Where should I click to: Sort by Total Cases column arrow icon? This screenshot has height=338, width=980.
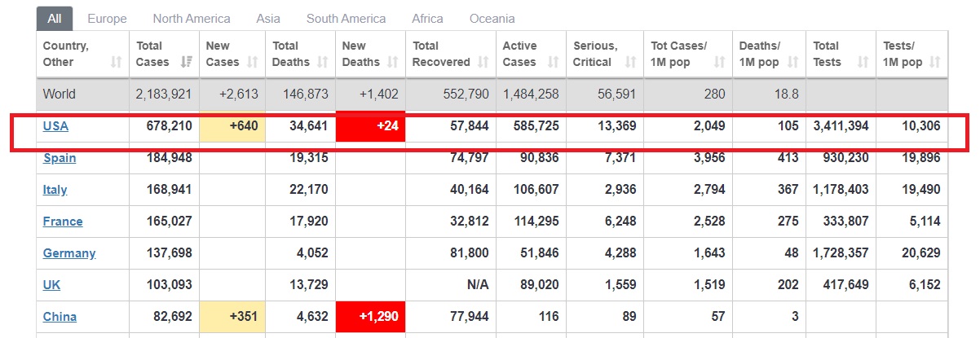187,63
